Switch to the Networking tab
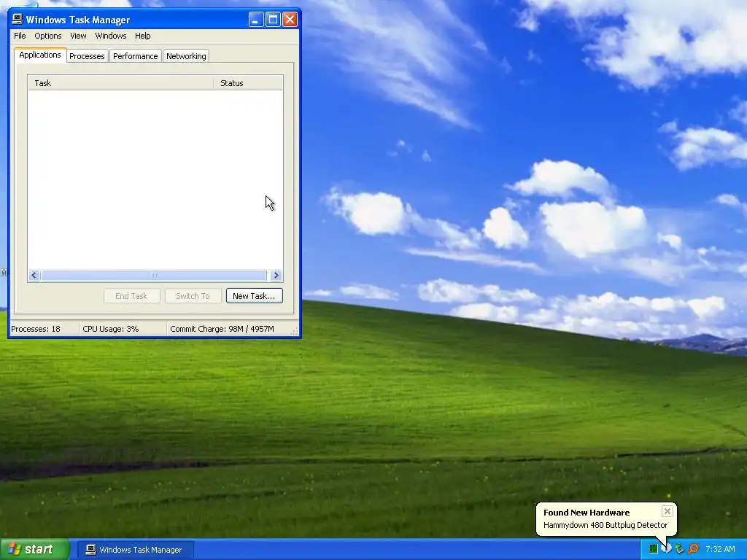 [186, 56]
